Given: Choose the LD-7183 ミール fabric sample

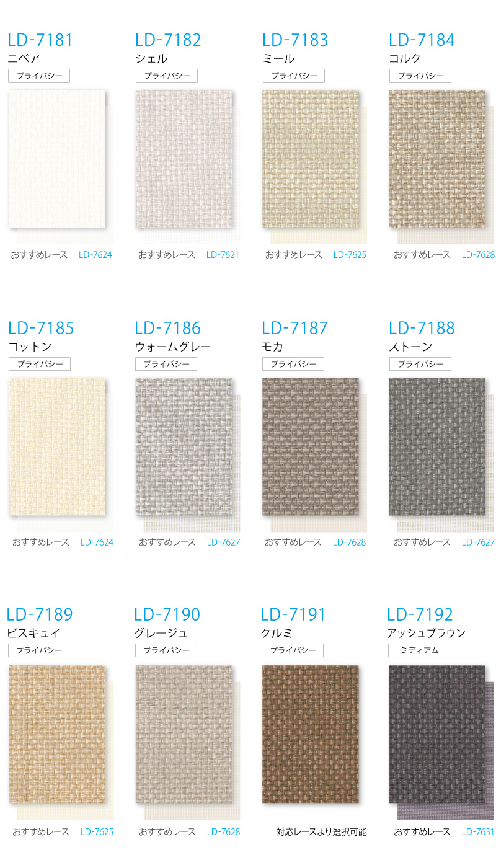Looking at the screenshot, I should pos(311,159).
